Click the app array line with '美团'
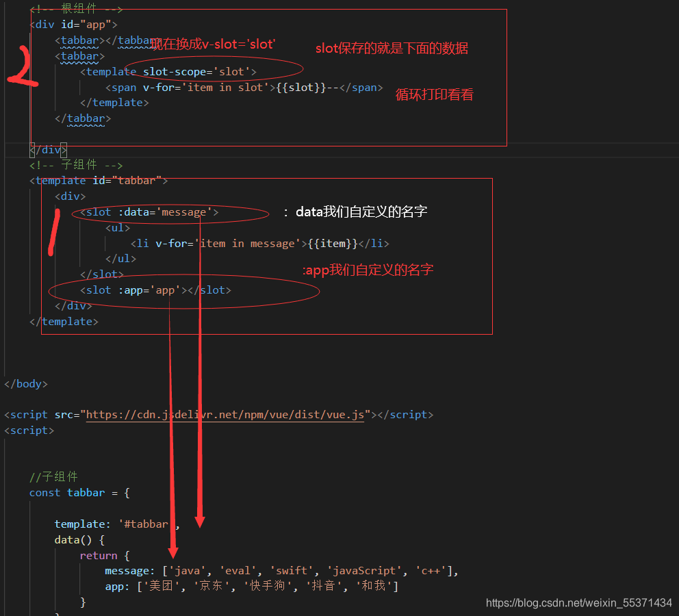The height and width of the screenshot is (616, 679). point(252,586)
